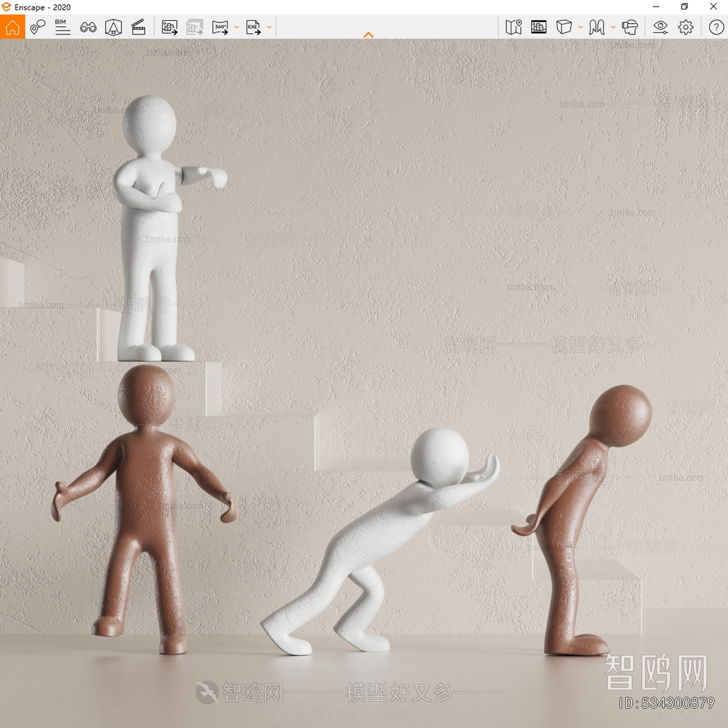Open the collaborative annotations location-chat icon
The height and width of the screenshot is (728, 728).
pos(38,27)
